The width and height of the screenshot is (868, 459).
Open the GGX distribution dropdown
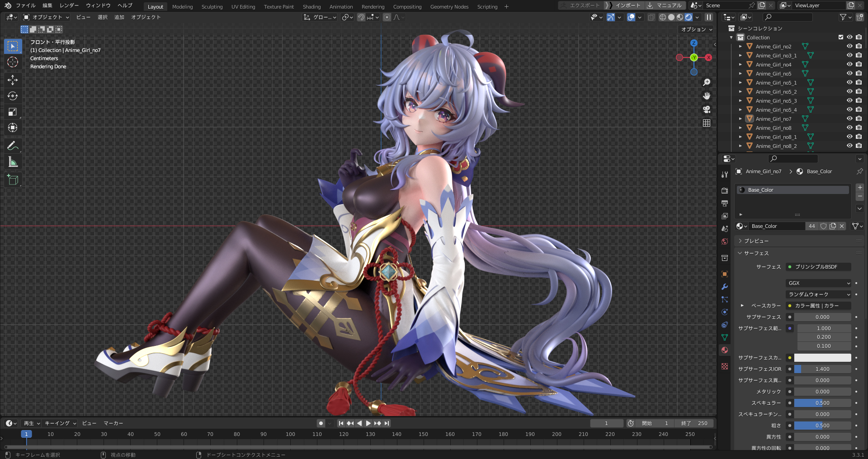pyautogui.click(x=819, y=283)
